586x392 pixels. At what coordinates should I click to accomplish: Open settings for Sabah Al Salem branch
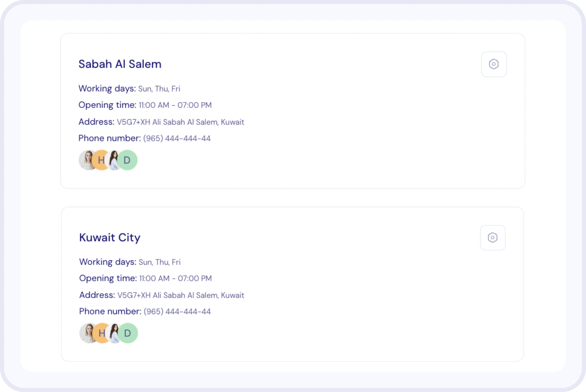tap(494, 64)
